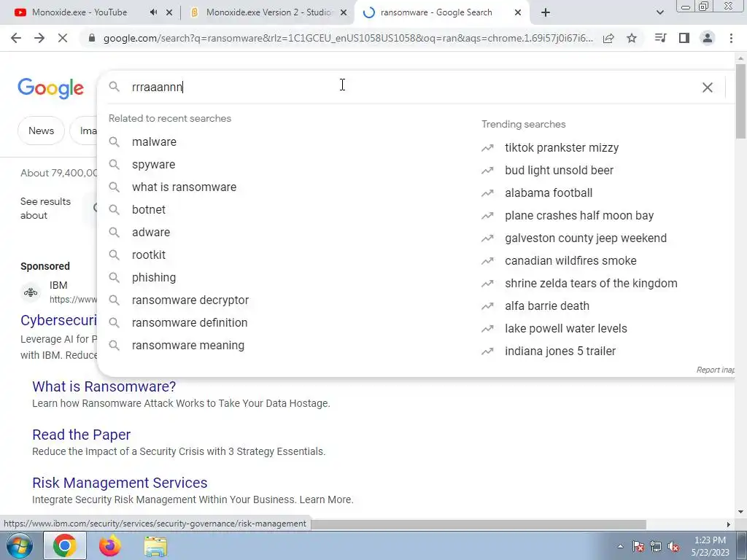Viewport: 747px width, 560px height.
Task: Open a new browser tab
Action: click(x=546, y=13)
